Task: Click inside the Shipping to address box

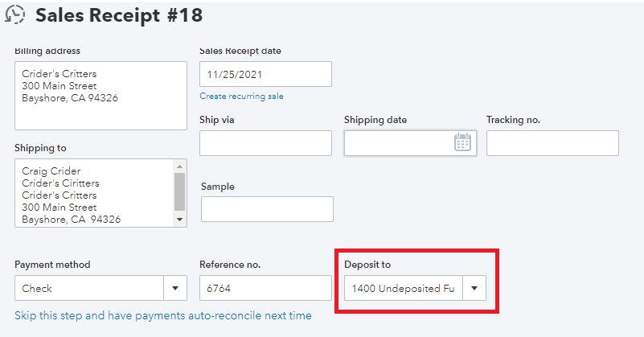Action: pos(94,193)
